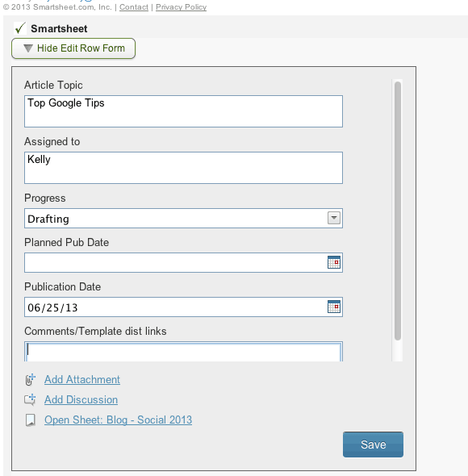
Task: Open the Add Discussion link
Action: [81, 400]
